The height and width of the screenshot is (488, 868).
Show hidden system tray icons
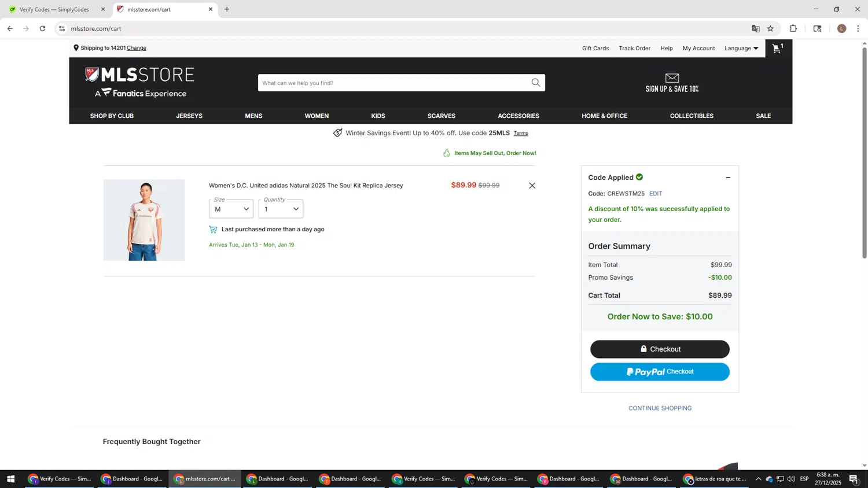pyautogui.click(x=758, y=479)
